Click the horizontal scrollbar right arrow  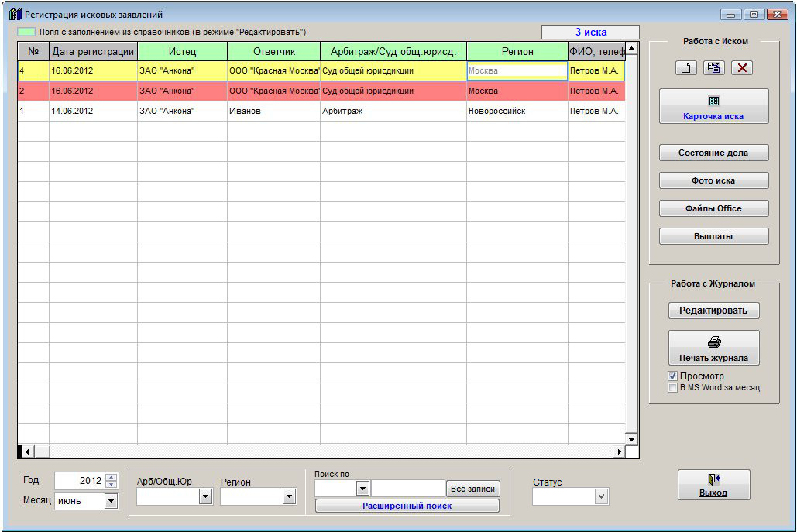coord(619,451)
